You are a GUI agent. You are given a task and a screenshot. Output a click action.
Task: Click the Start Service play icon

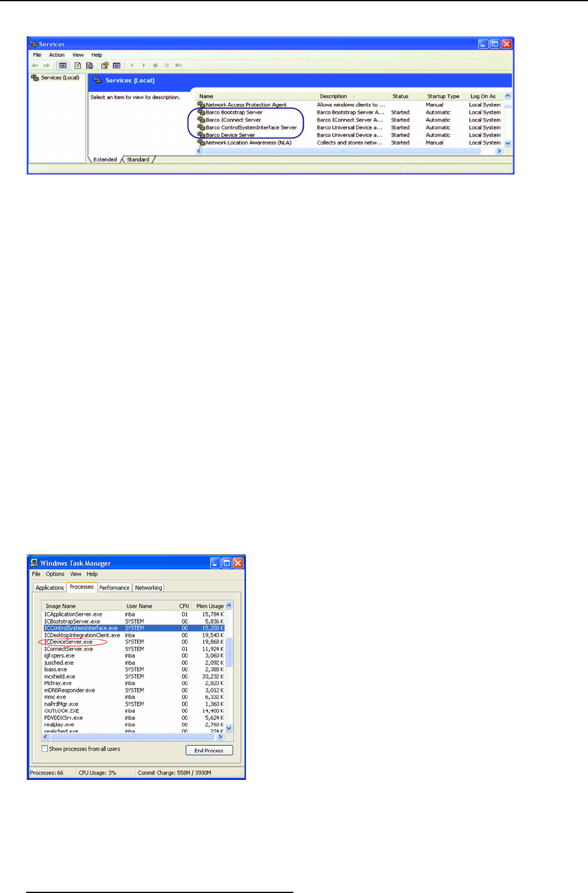tap(132, 66)
